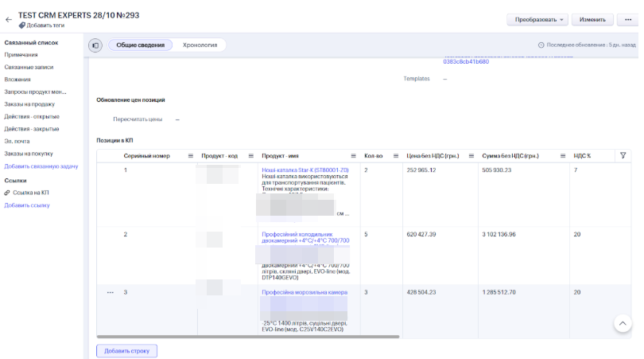The height and width of the screenshot is (359, 644).
Task: Open row 3 three-dots options
Action: tap(110, 292)
